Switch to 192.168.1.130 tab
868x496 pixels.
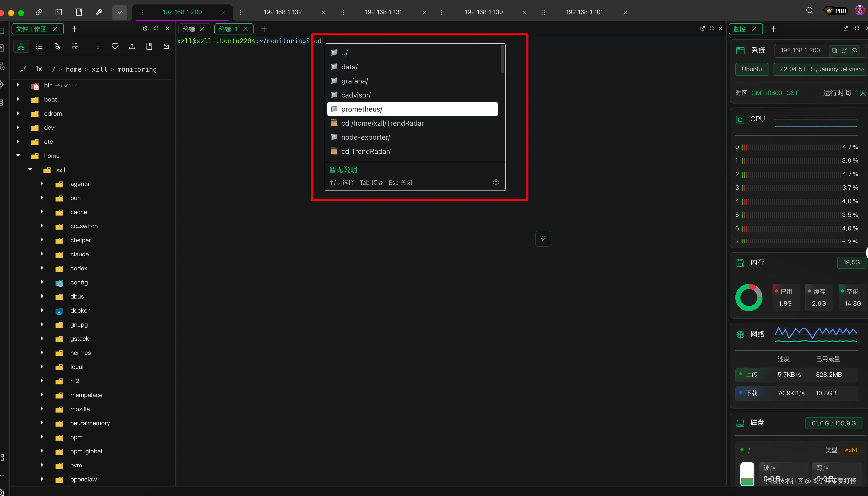coord(484,12)
